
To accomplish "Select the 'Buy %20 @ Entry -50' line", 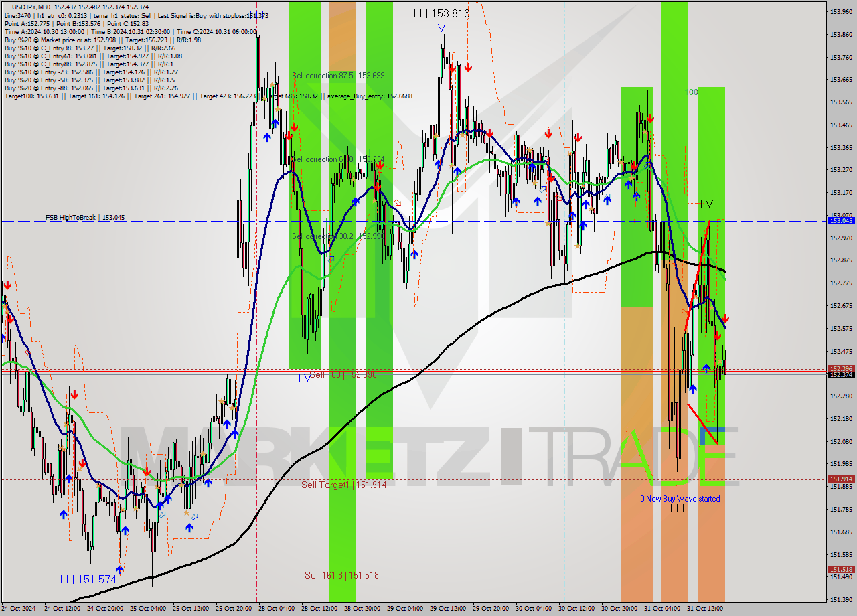I will pos(89,80).
